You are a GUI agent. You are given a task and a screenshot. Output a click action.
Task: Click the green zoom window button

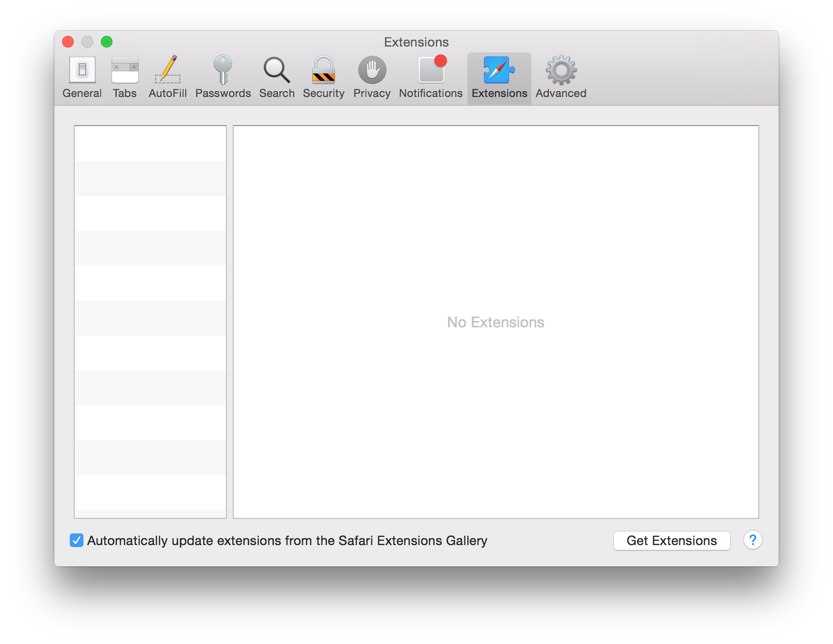107,42
